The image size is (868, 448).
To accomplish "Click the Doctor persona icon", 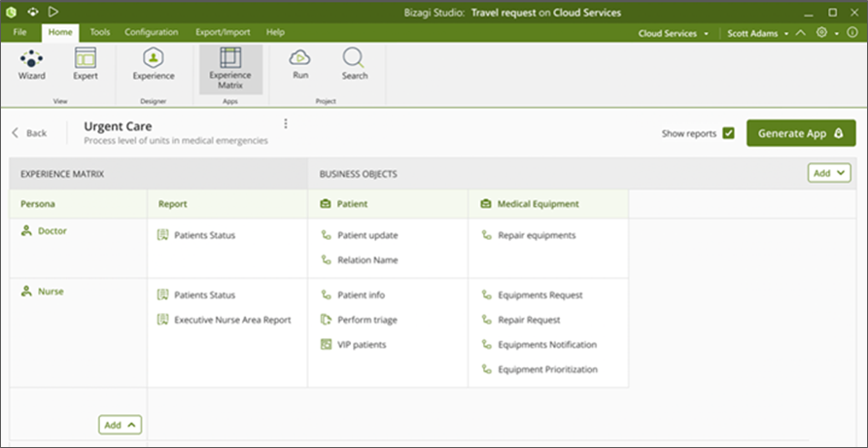I will [x=26, y=231].
